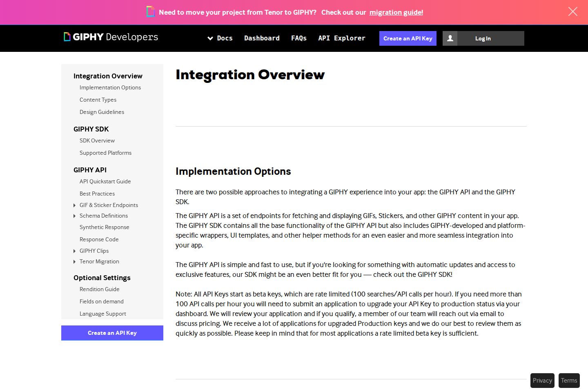This screenshot has height=392, width=588.
Task: Dismiss the Tenor migration banner
Action: 572,12
